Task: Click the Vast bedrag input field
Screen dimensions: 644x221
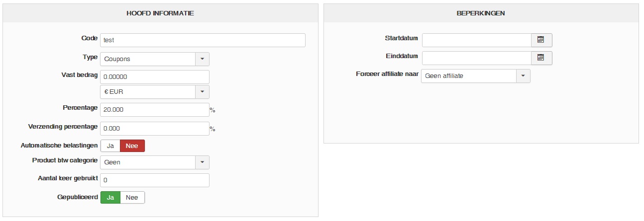Action: [x=154, y=77]
